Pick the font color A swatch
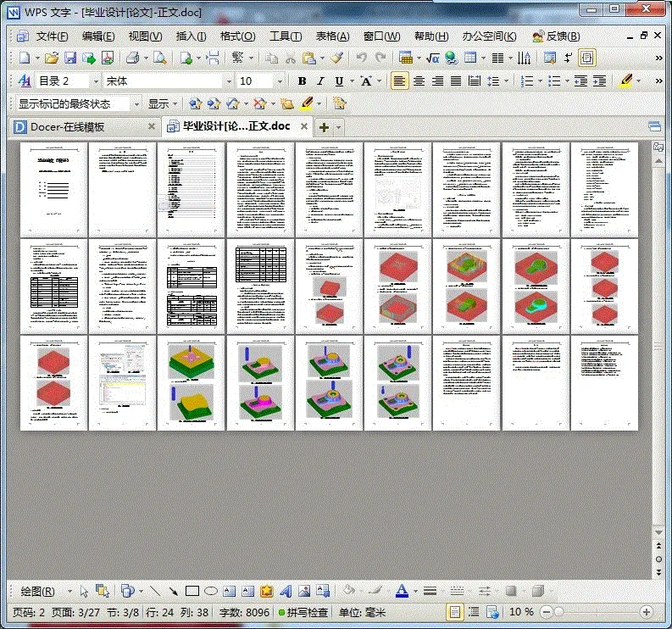Image resolution: width=672 pixels, height=629 pixels. click(x=402, y=591)
